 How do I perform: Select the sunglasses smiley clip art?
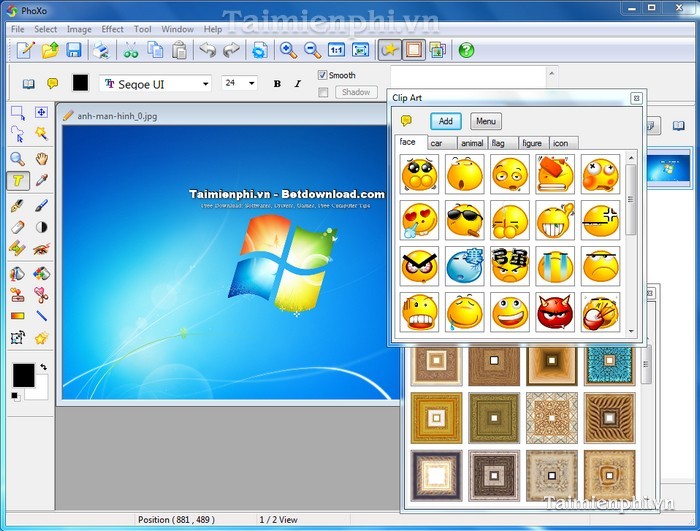click(464, 219)
